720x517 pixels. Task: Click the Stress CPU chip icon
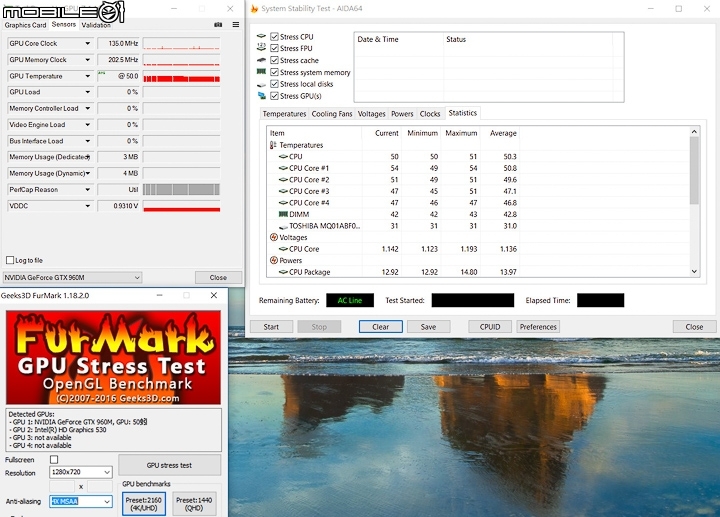point(261,36)
